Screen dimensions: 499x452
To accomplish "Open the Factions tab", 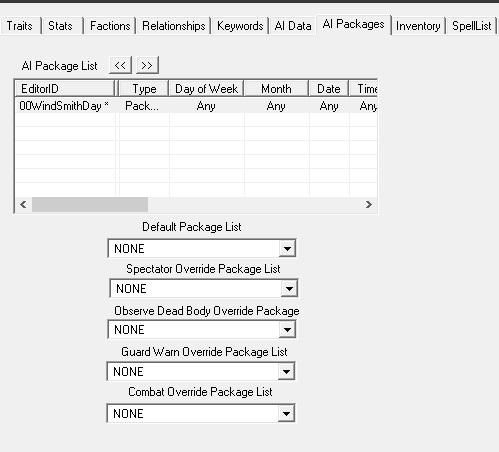I will (x=110, y=26).
